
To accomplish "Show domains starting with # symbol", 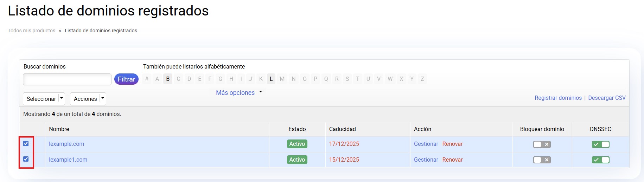I will 147,79.
